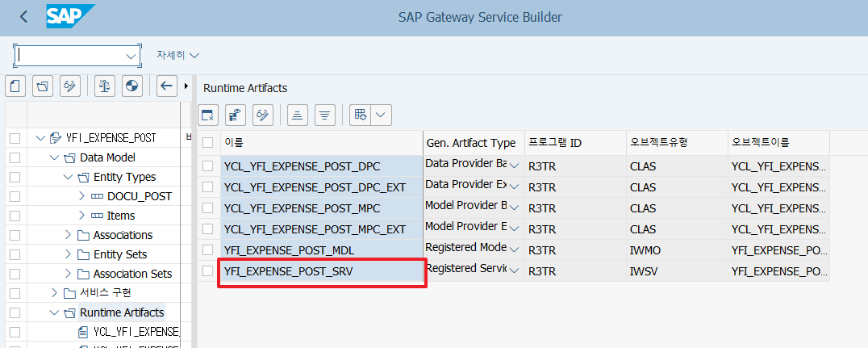This screenshot has width=868, height=348.
Task: Open the layout settings dropdown arrow
Action: pyautogui.click(x=381, y=115)
